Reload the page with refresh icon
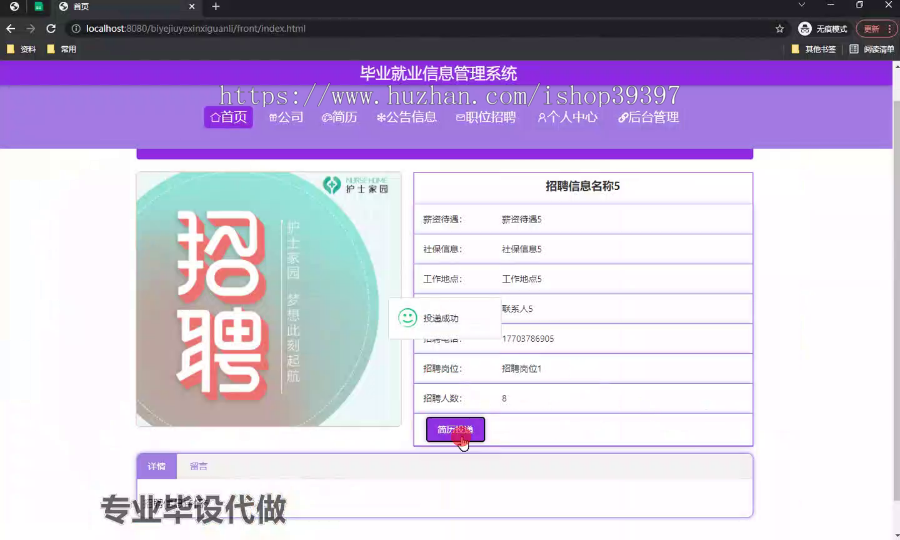This screenshot has width=900, height=540. [51, 28]
